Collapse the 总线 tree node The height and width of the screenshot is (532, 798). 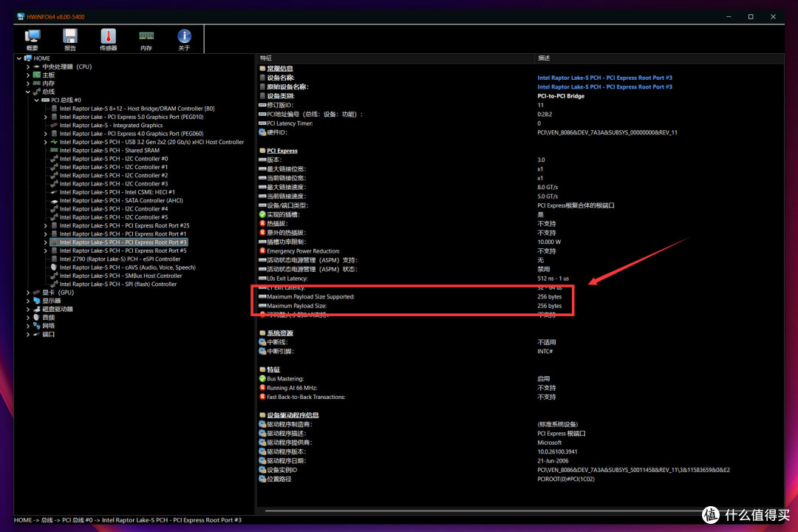click(28, 92)
